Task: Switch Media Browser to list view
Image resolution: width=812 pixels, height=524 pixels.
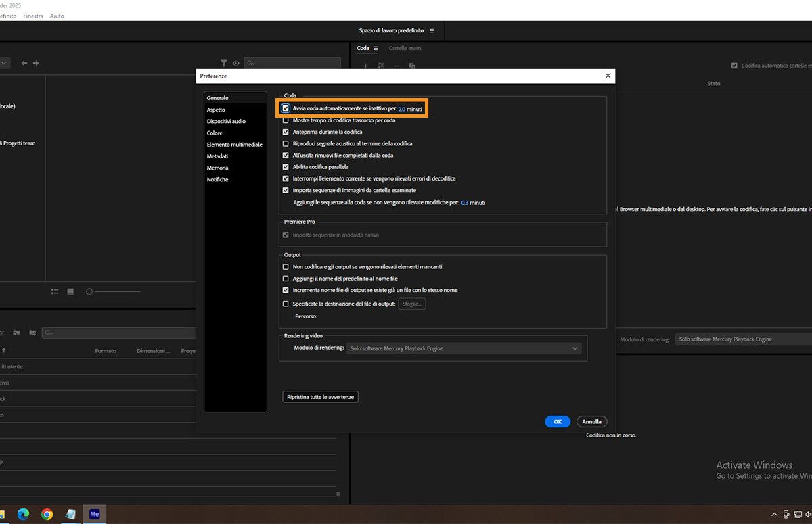Action: (55, 291)
